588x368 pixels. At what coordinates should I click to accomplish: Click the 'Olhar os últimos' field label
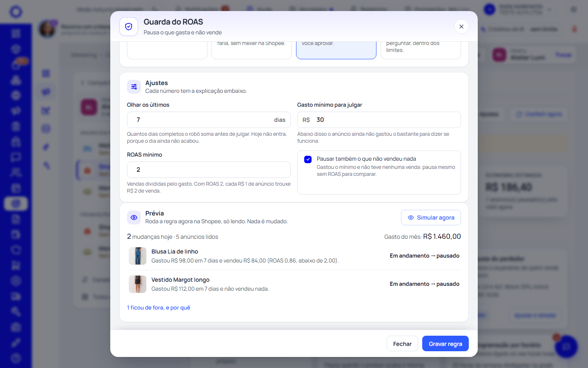(x=148, y=105)
